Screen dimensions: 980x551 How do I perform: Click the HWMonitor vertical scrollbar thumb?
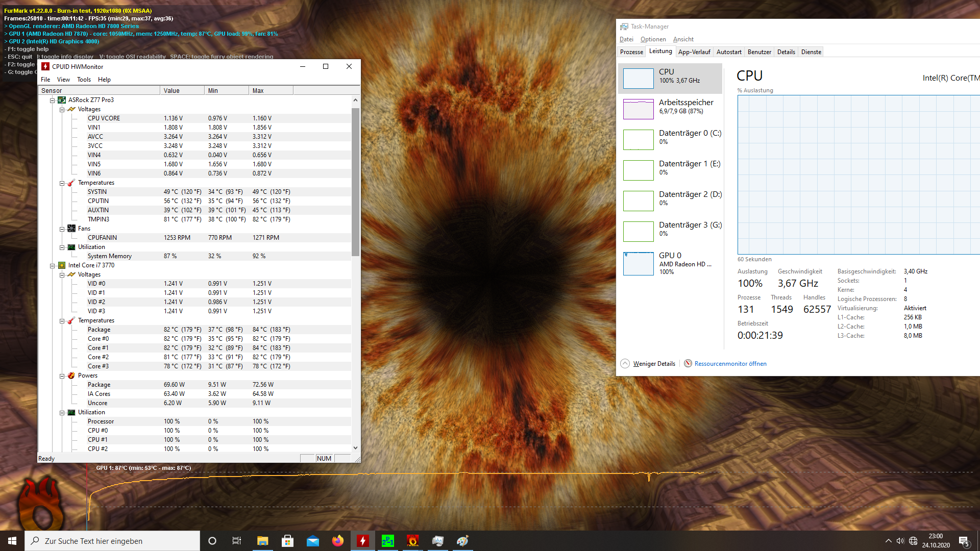pos(355,181)
